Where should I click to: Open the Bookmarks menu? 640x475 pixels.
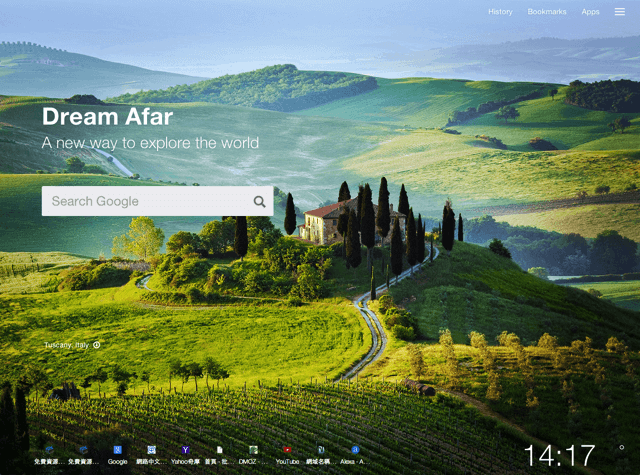547,12
